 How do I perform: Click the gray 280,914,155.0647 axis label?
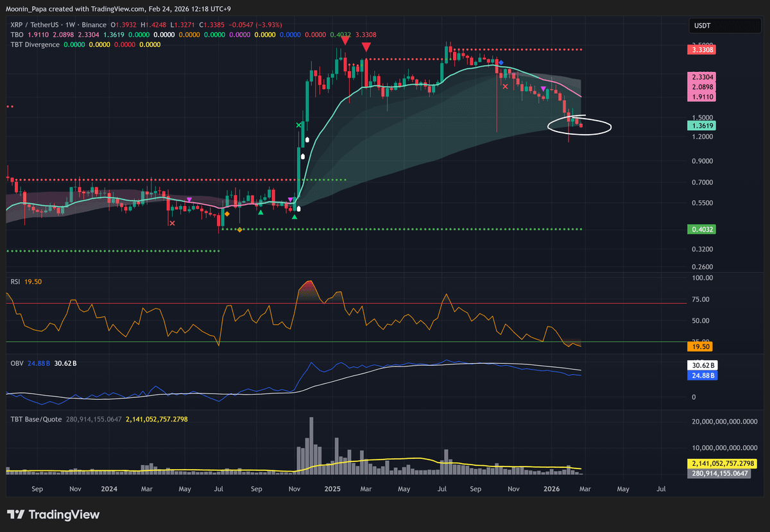click(x=719, y=474)
